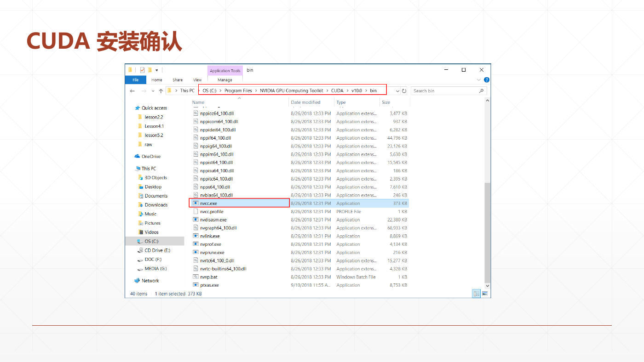Click the Properties quick access toolbar icon
The width and height of the screenshot is (644, 362).
142,70
